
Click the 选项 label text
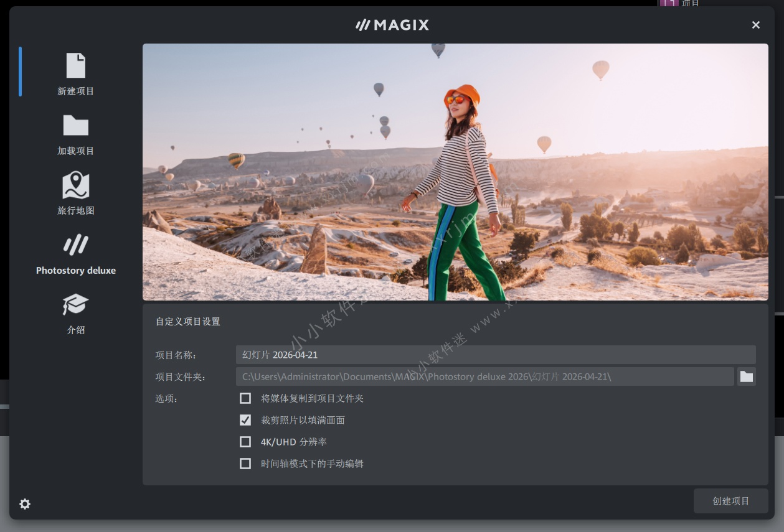tap(166, 399)
